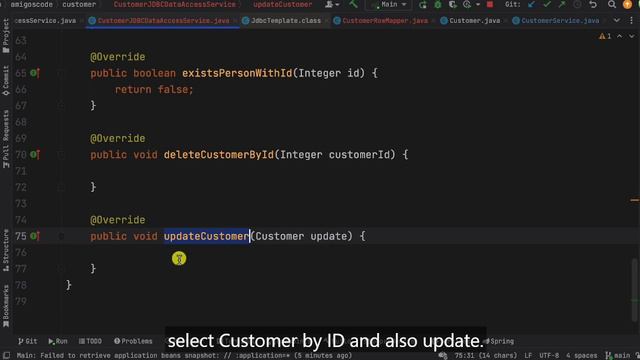Show hidden editor tabs chevron
The image size is (640, 360).
617,20
